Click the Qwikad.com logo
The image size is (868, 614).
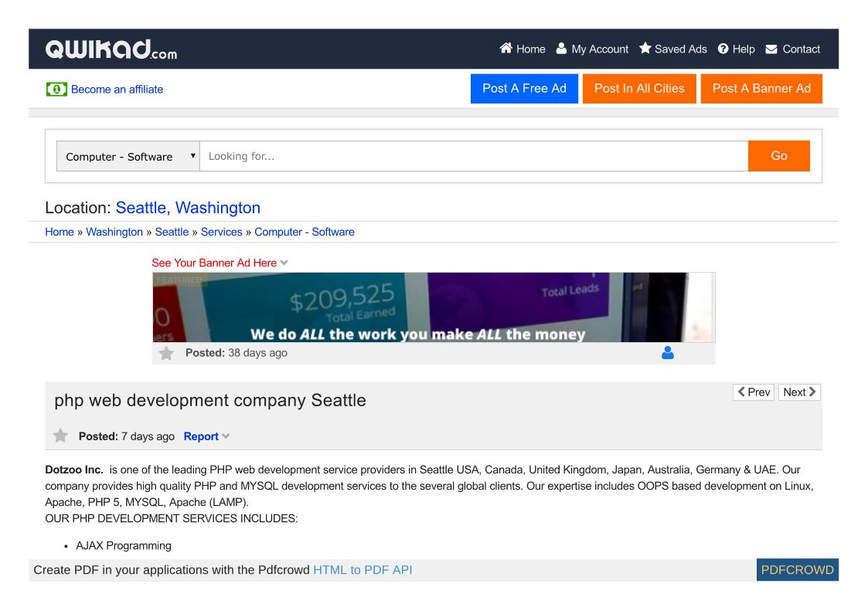pyautogui.click(x=111, y=49)
